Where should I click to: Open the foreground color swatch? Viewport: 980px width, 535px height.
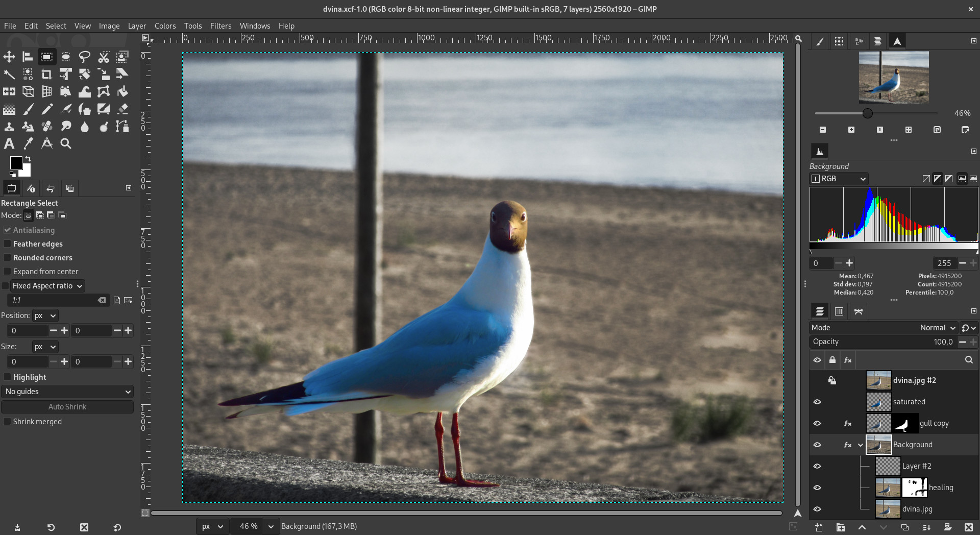(x=17, y=163)
